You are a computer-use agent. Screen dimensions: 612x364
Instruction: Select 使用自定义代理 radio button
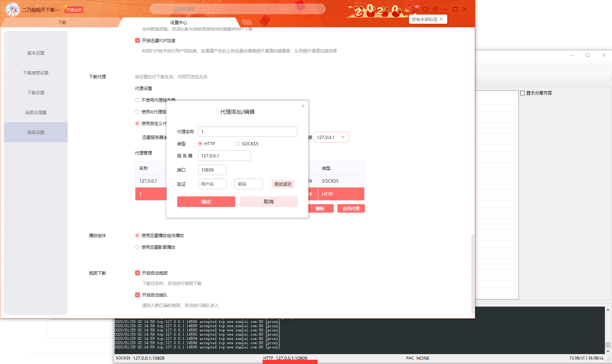coord(137,123)
